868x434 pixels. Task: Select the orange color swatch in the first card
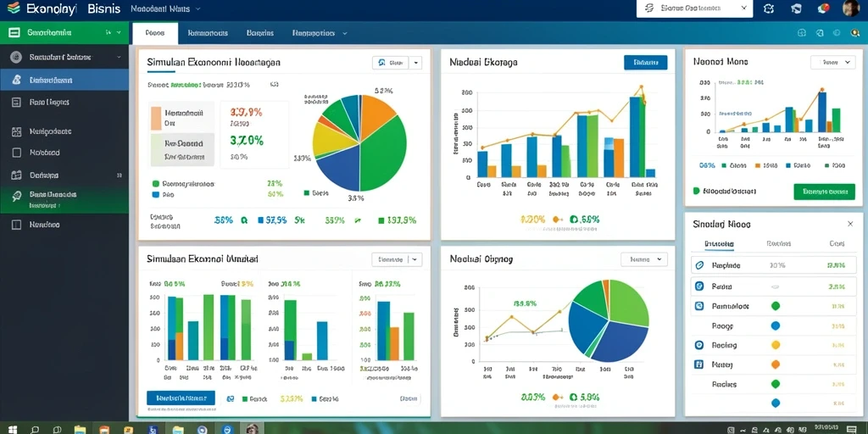pyautogui.click(x=156, y=119)
